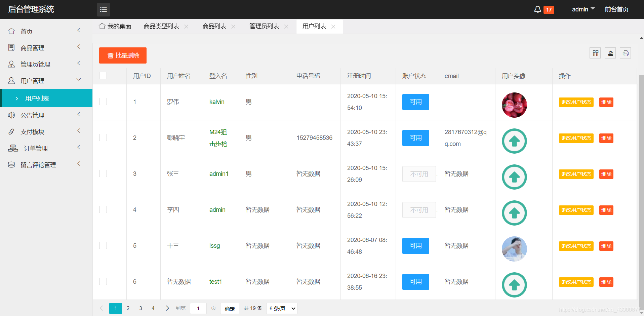Open the photo avatar of user 十三

514,249
